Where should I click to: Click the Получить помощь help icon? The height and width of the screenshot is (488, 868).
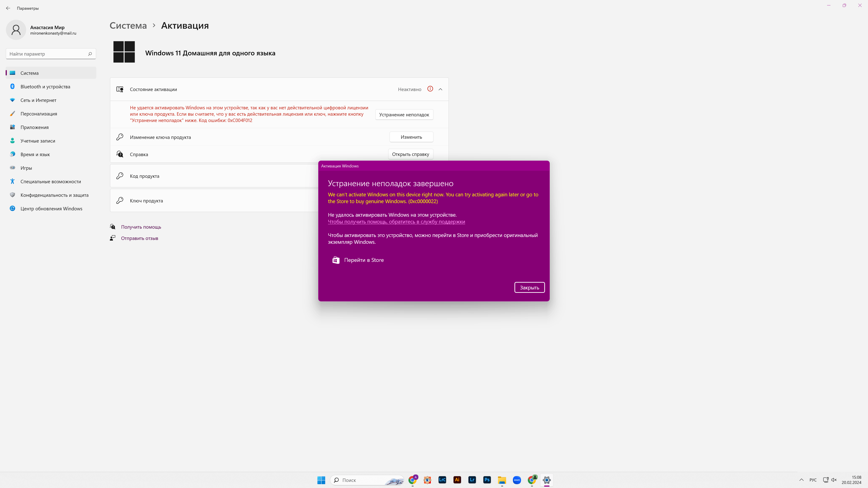tap(113, 227)
